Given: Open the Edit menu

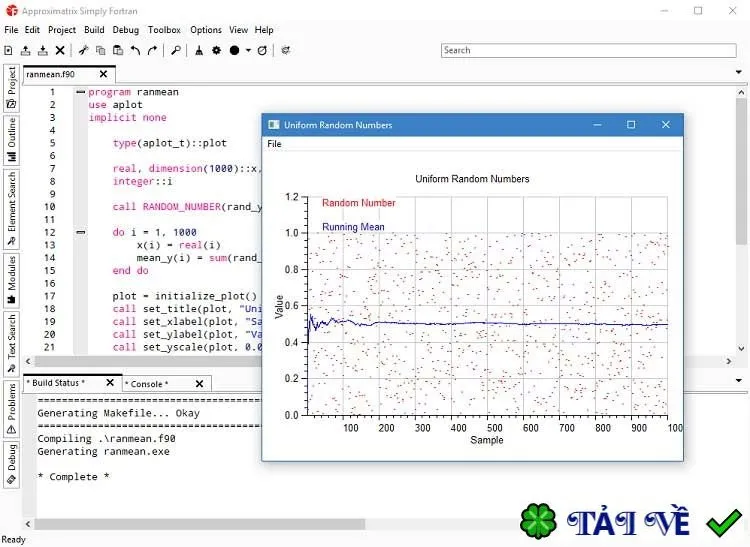Looking at the screenshot, I should click(32, 30).
